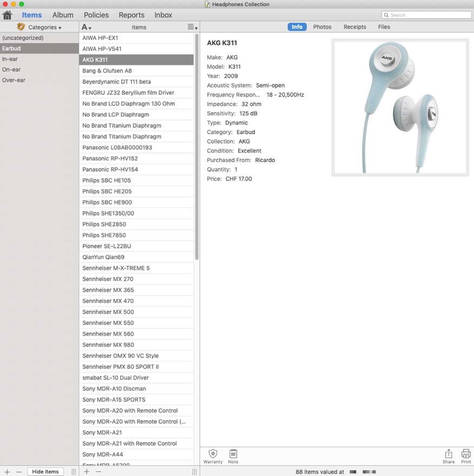Select Sony MDR-A44 item
The height and width of the screenshot is (476, 474).
pos(136,454)
